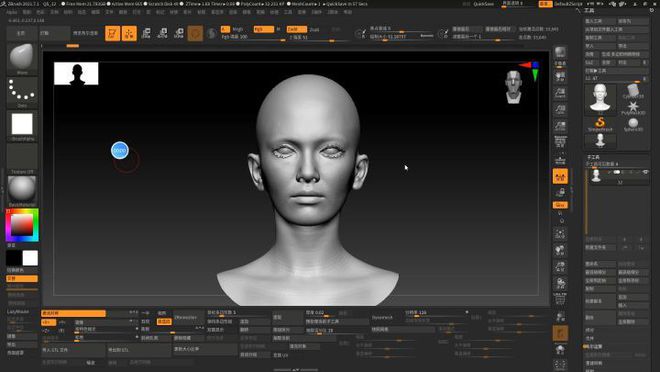Toggle the PolyF line fill icon on right shelf
The image size is (660, 372).
tap(560, 300)
